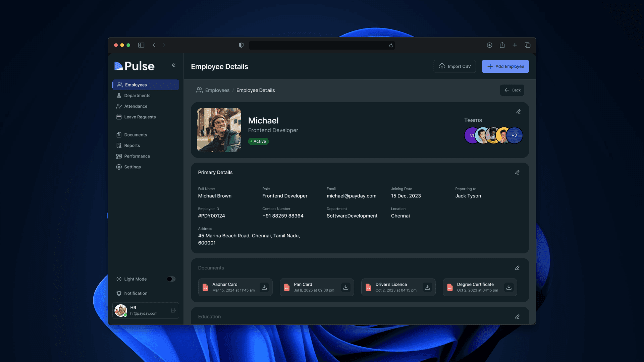Click Add Employee button
The width and height of the screenshot is (644, 362).
[505, 66]
